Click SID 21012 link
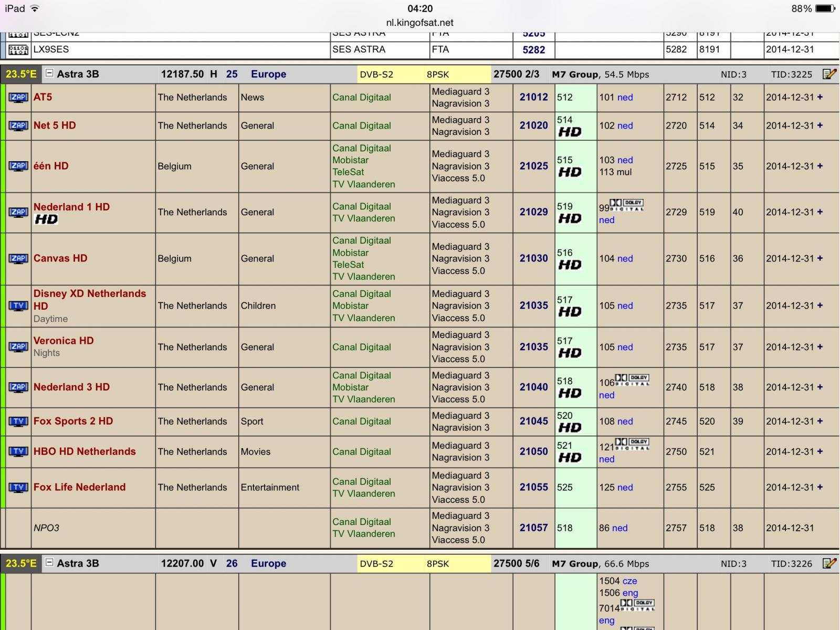The height and width of the screenshot is (630, 840). [x=533, y=97]
